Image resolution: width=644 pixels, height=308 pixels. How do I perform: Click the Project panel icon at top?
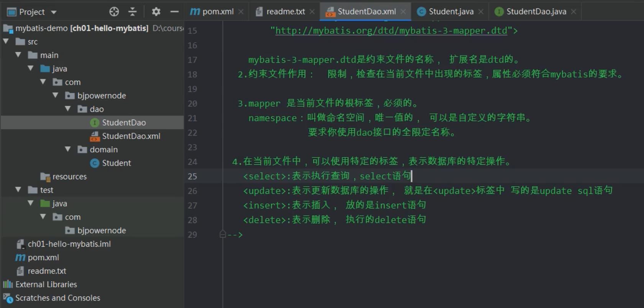pyautogui.click(x=12, y=12)
